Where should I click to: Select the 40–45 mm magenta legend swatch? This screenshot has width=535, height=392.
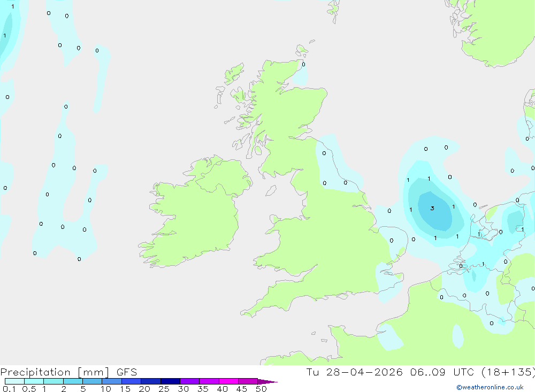[228, 381]
